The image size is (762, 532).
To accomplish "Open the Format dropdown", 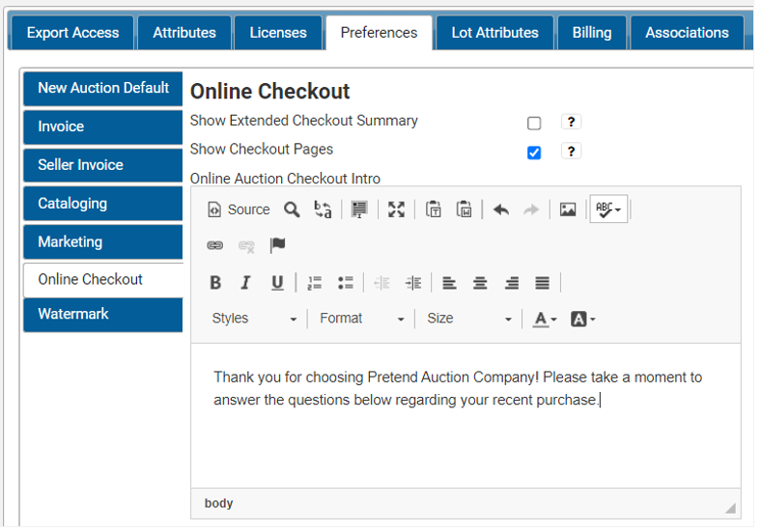I will (361, 319).
